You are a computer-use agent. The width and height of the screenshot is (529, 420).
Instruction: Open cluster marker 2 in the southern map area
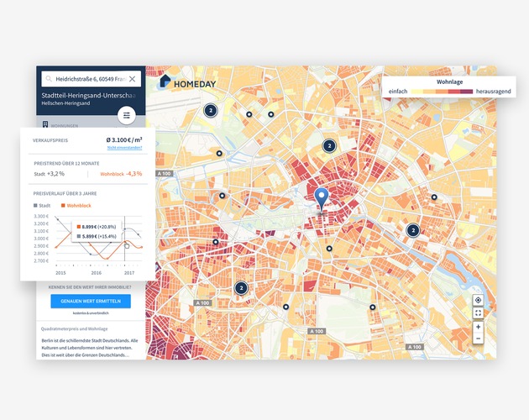[x=241, y=288]
